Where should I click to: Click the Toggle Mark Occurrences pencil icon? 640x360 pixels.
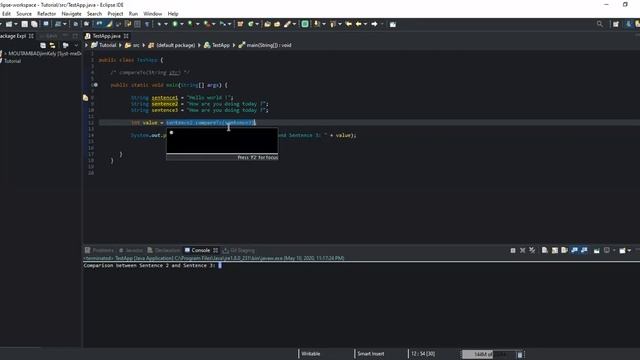pyautogui.click(x=109, y=24)
